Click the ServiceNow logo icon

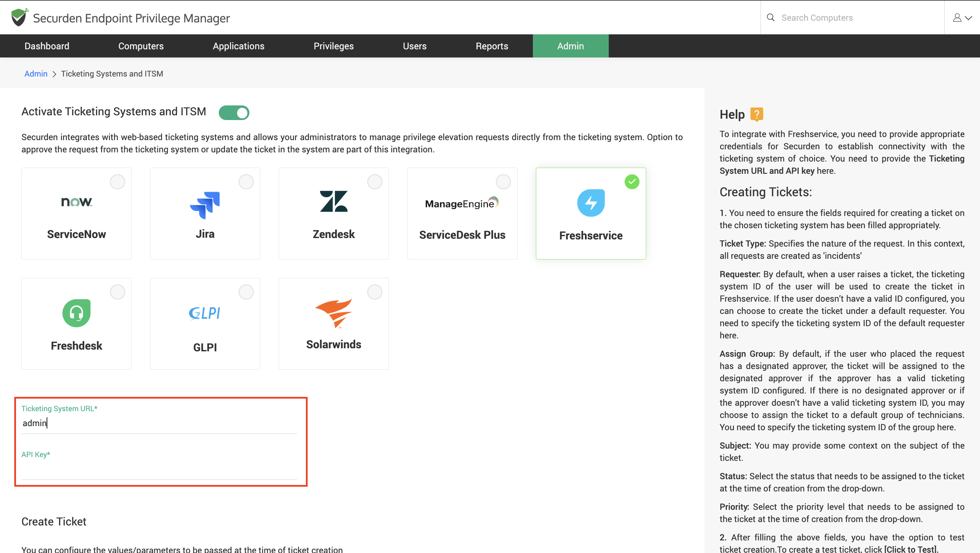coord(77,202)
